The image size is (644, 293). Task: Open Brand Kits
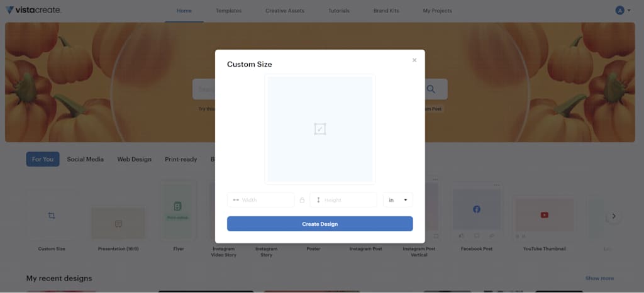[386, 11]
